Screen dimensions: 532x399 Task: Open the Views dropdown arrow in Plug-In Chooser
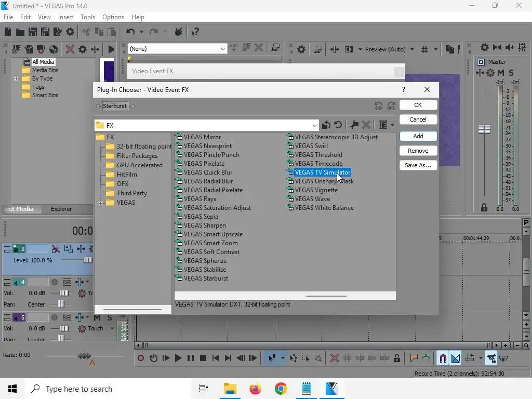click(x=392, y=125)
